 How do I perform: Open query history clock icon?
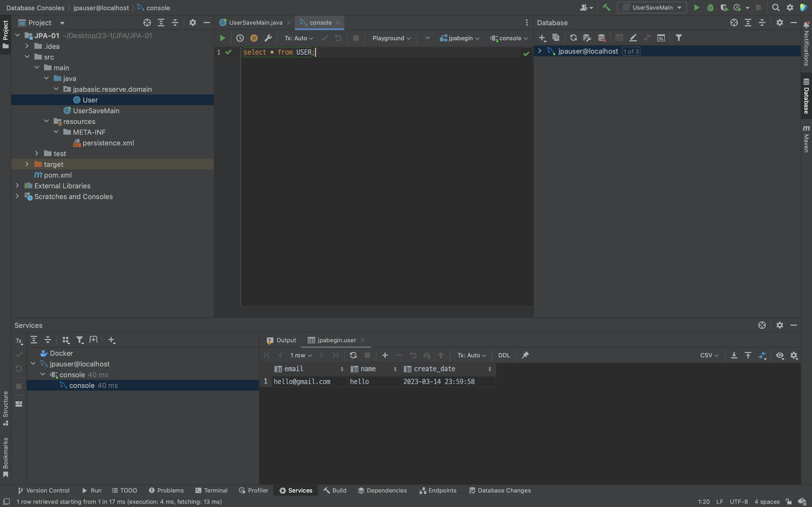[240, 38]
